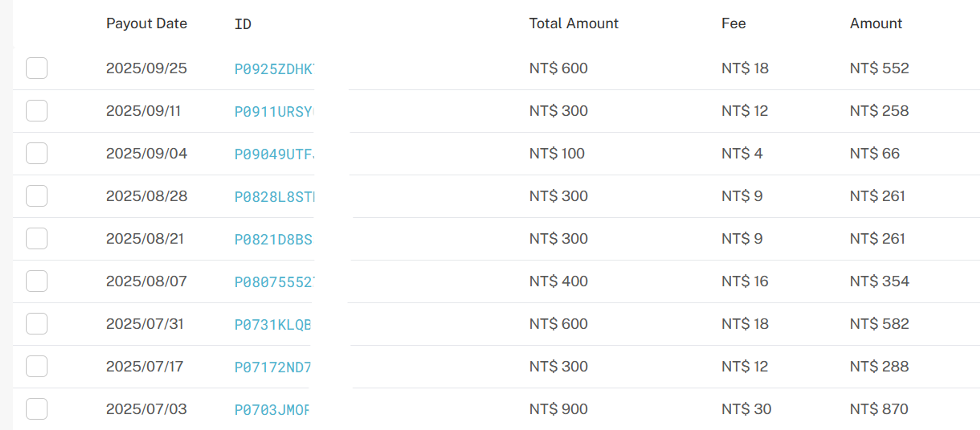Open the P0821D8BS payout ID
Screen dimensions: 980x430
pos(273,239)
